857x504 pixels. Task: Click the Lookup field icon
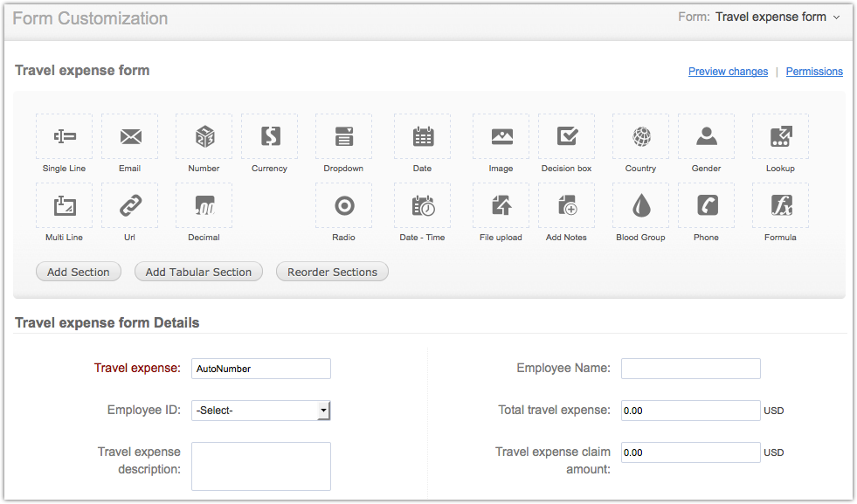point(781,136)
